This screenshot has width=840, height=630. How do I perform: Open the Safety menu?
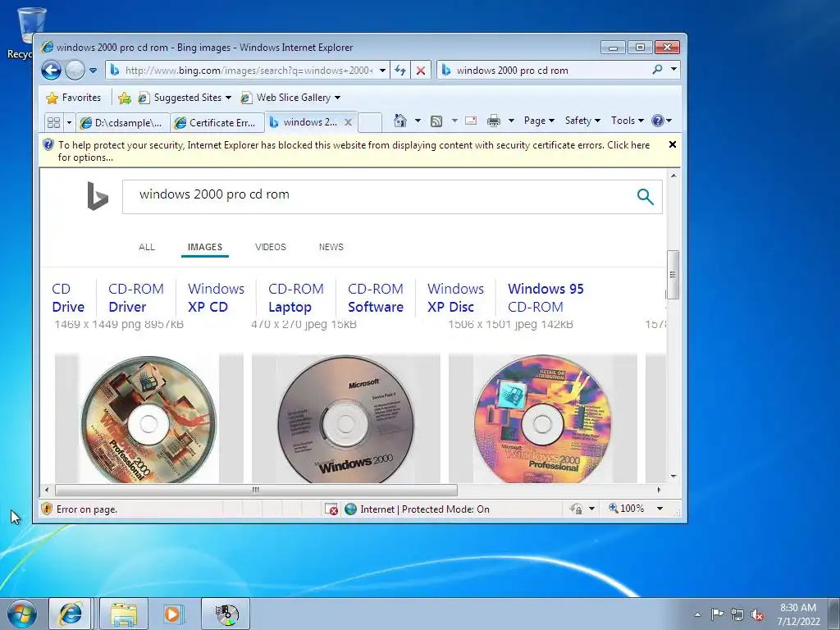pyautogui.click(x=583, y=121)
